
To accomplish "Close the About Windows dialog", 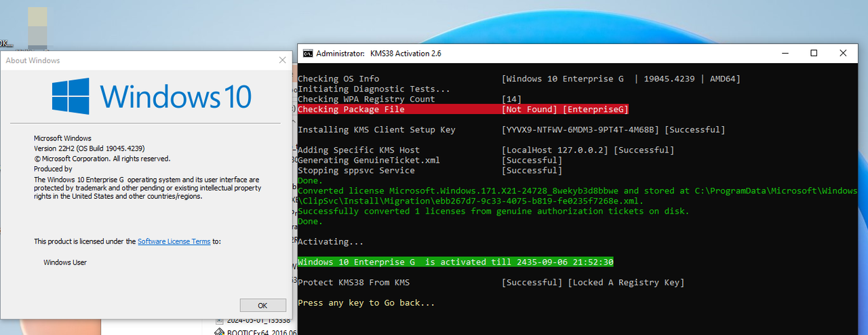I will point(282,60).
